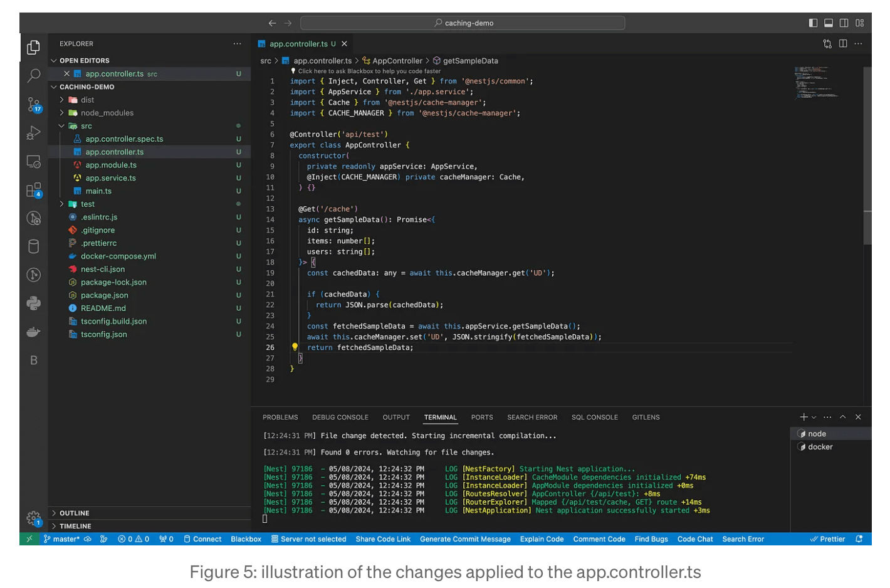Click Generate Commit Message in status bar
Screen dimensions: 890x588
465,539
